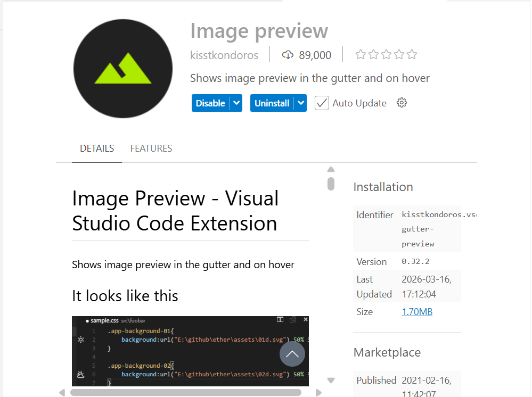Screen dimensions: 532x397
Task: Click the 89,000 install count
Action: pos(315,55)
